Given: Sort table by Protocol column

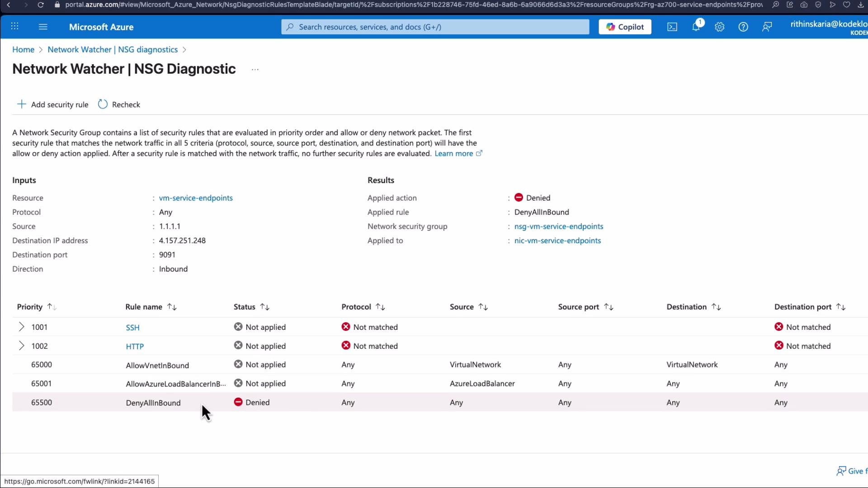Looking at the screenshot, I should (x=363, y=307).
